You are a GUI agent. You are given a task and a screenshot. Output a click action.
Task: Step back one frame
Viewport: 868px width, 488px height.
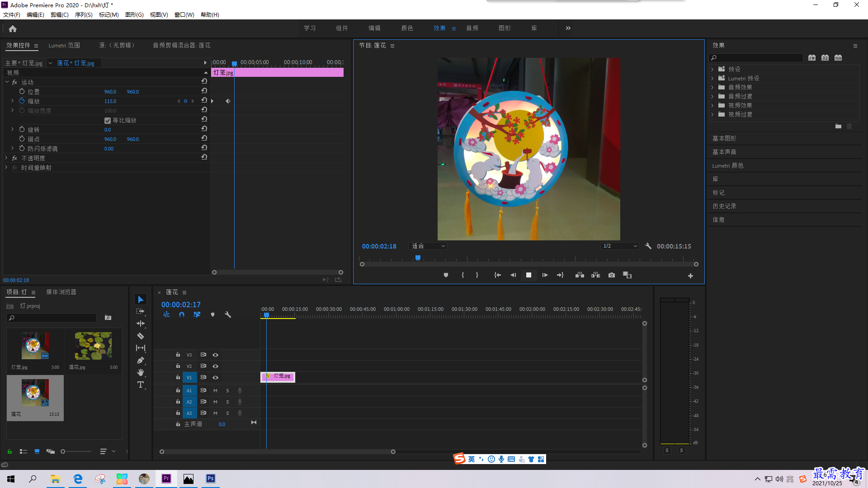coord(513,275)
